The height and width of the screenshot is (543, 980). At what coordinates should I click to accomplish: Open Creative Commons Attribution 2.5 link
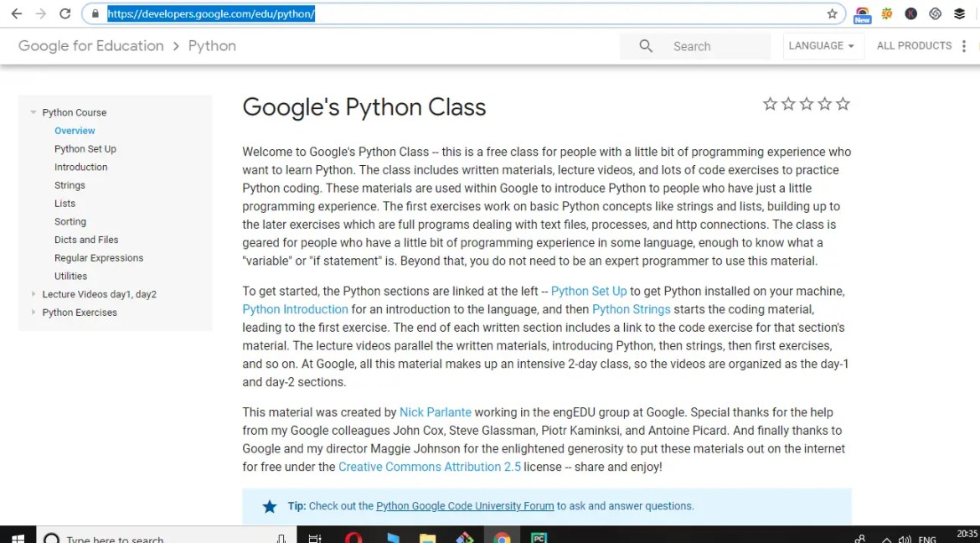coord(430,467)
